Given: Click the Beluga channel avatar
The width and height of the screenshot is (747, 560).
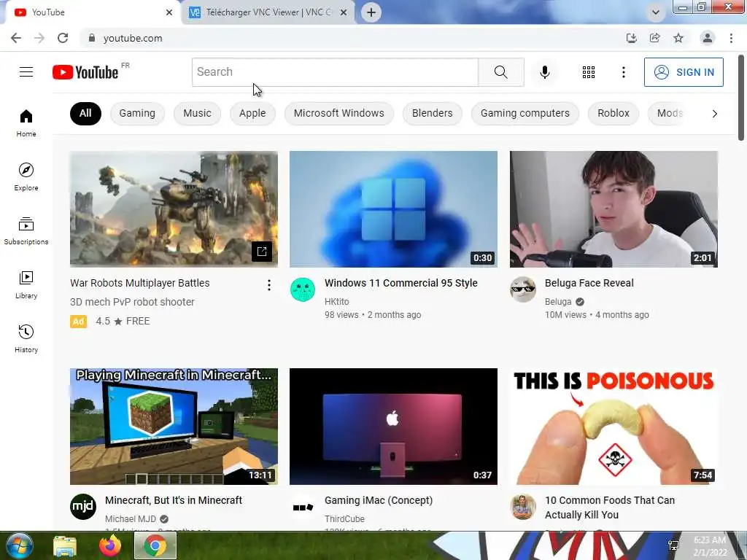Looking at the screenshot, I should click(522, 289).
